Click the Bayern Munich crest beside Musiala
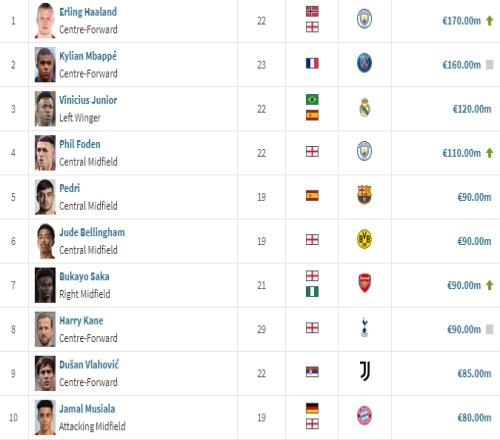 tap(364, 415)
